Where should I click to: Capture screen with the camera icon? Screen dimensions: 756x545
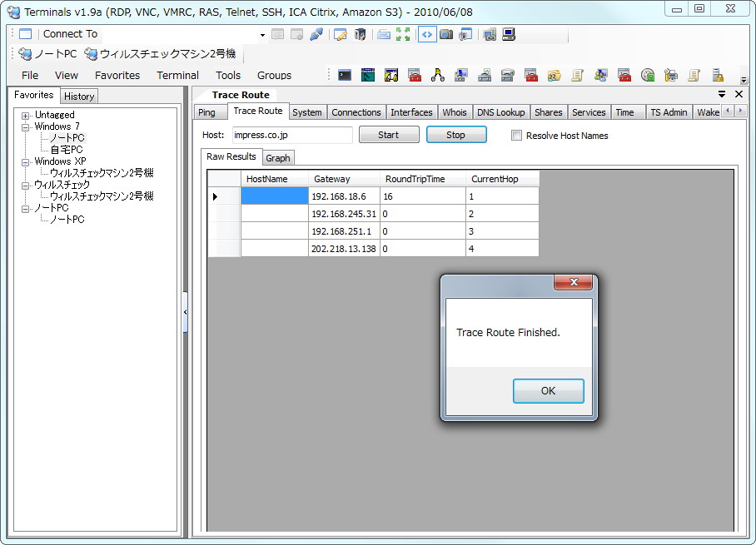coord(446,34)
